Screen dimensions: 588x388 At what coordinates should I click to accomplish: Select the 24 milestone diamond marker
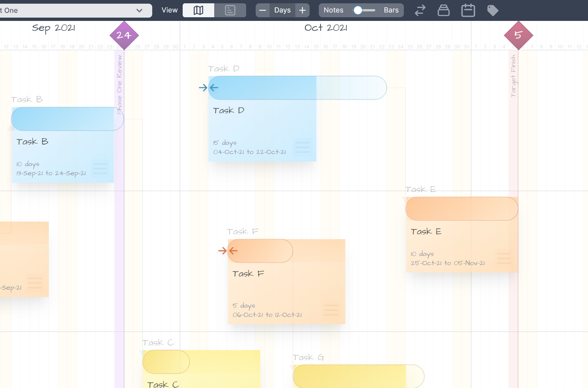click(124, 35)
